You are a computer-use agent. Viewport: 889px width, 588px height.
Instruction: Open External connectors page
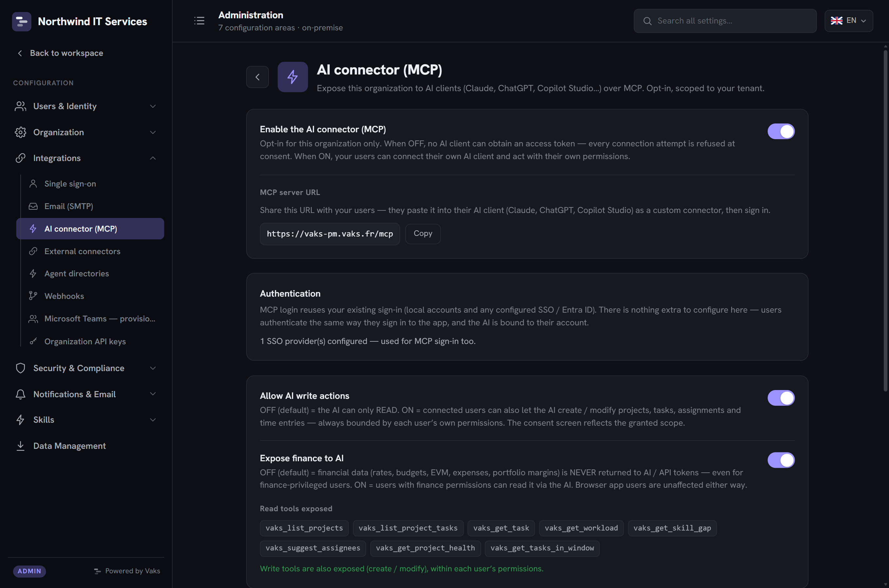click(90, 251)
